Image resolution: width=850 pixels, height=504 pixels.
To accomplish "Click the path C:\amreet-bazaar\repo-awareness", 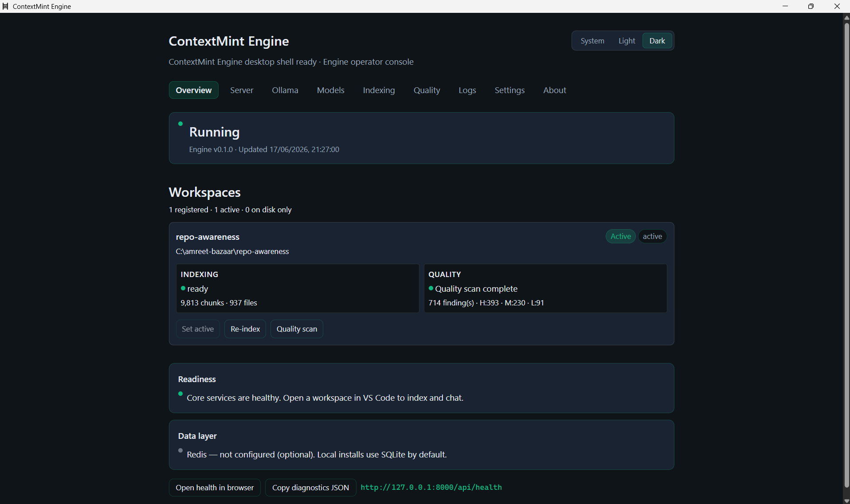I will [232, 251].
